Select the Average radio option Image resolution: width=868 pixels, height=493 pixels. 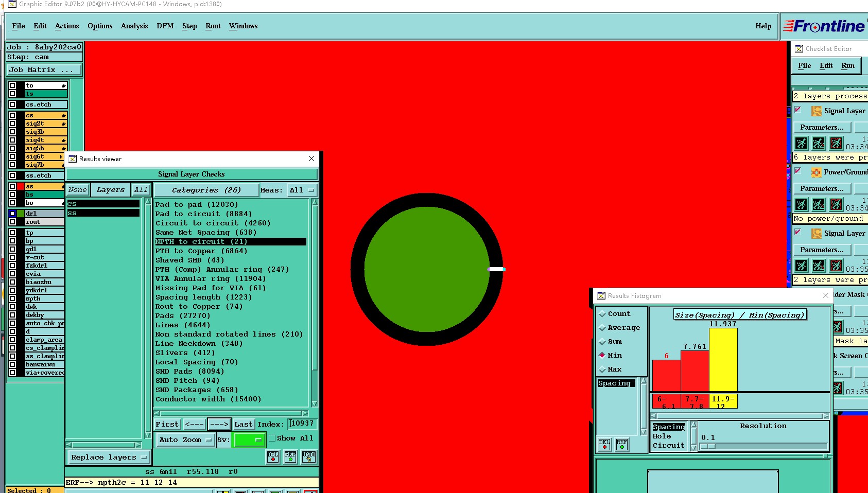tap(602, 327)
